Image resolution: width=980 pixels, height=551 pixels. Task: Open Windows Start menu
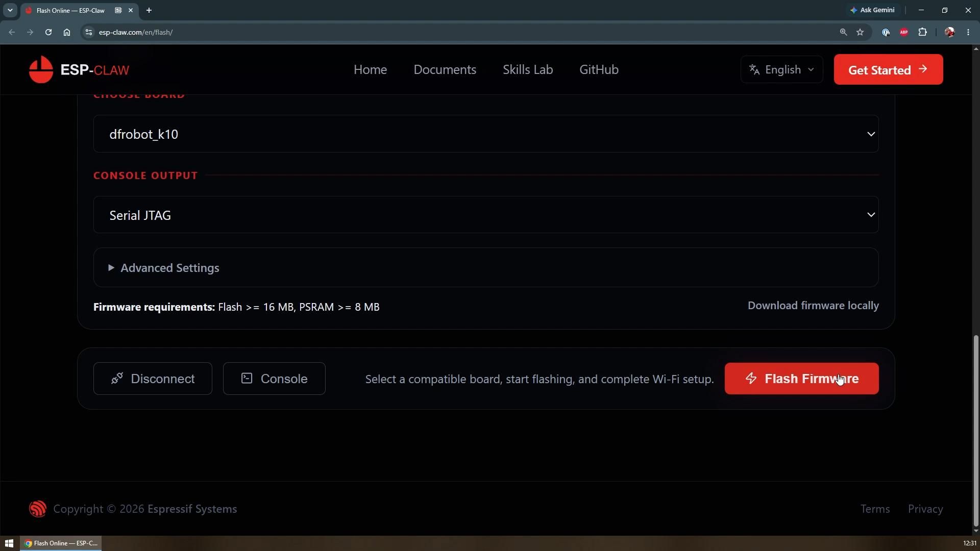(9, 543)
